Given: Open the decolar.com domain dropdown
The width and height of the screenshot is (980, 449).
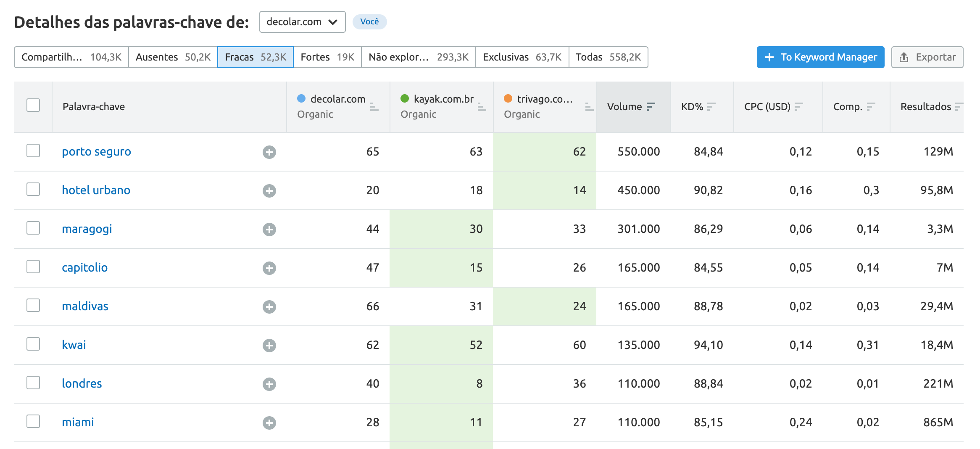Looking at the screenshot, I should coord(303,22).
